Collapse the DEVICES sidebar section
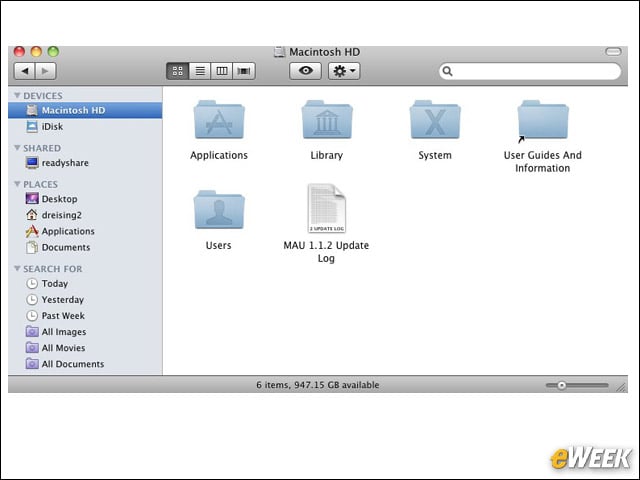640x480 pixels. (17, 95)
